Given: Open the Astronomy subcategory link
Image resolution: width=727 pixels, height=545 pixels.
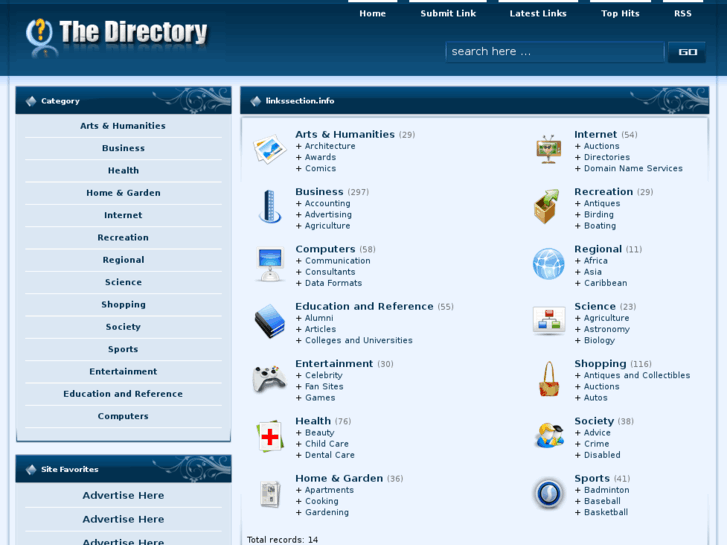Looking at the screenshot, I should click(x=606, y=329).
